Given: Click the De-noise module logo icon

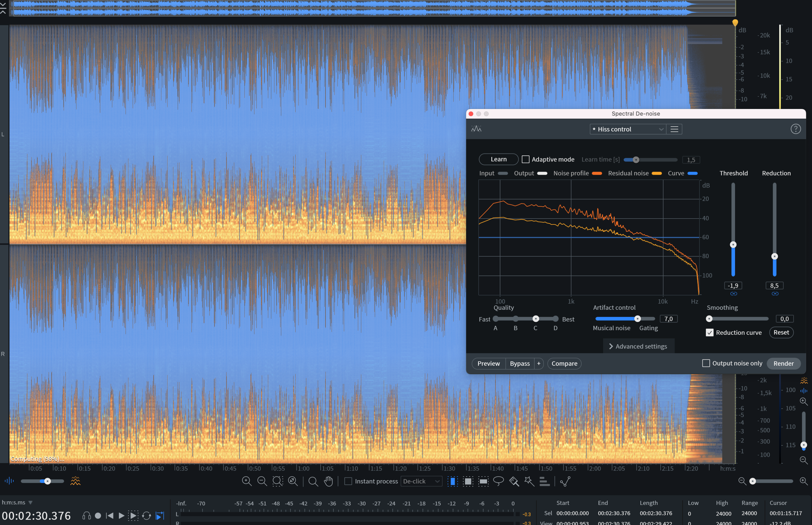Looking at the screenshot, I should tap(476, 129).
